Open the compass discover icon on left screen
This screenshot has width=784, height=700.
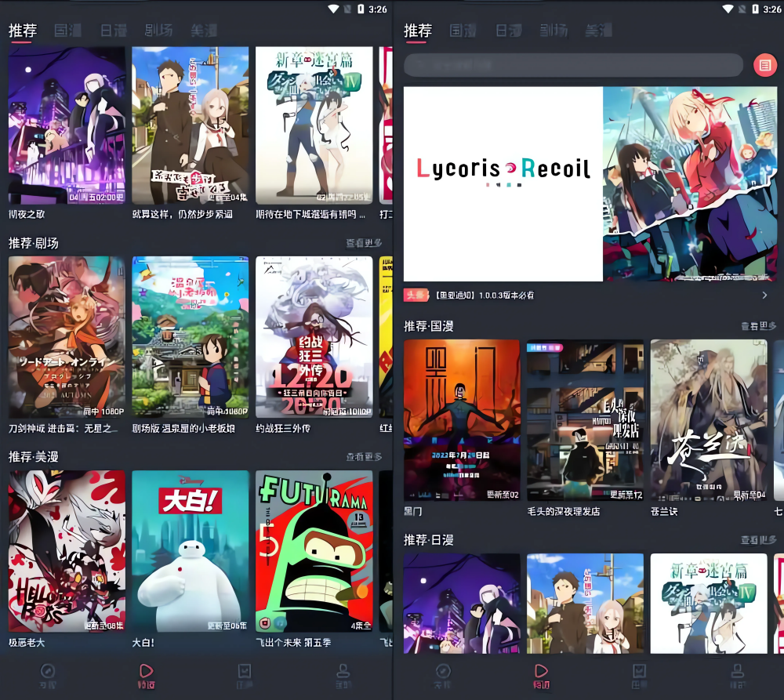pos(48,672)
